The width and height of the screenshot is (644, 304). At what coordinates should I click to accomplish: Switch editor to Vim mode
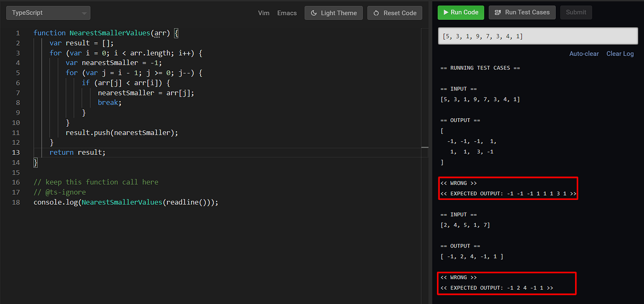264,13
